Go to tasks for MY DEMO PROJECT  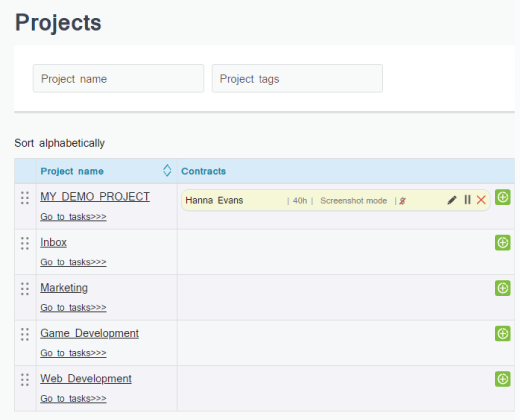tap(73, 217)
